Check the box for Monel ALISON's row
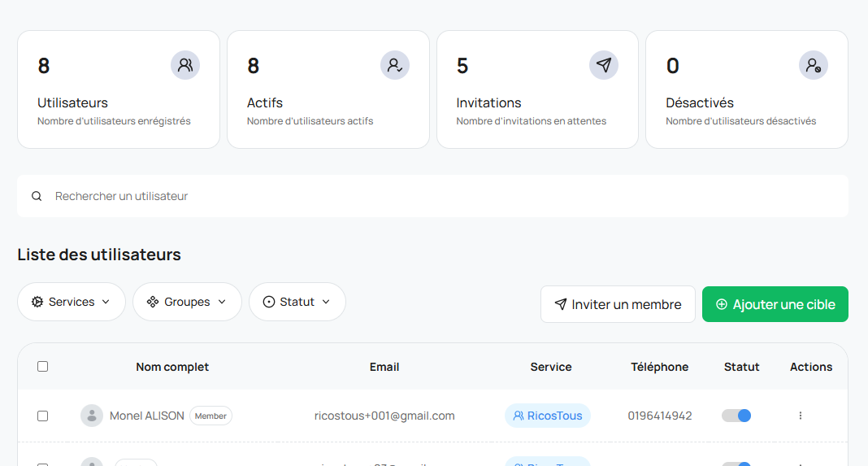Screen dimensions: 868x466 coord(42,416)
